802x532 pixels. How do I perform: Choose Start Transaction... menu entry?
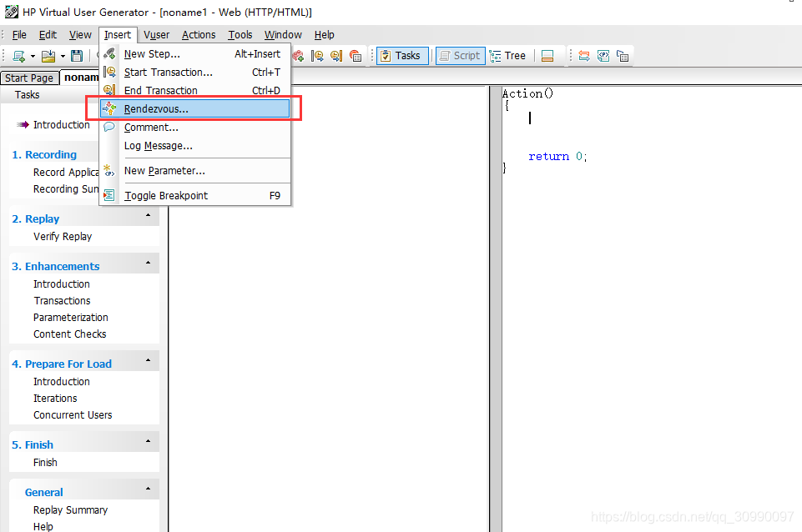click(195, 72)
